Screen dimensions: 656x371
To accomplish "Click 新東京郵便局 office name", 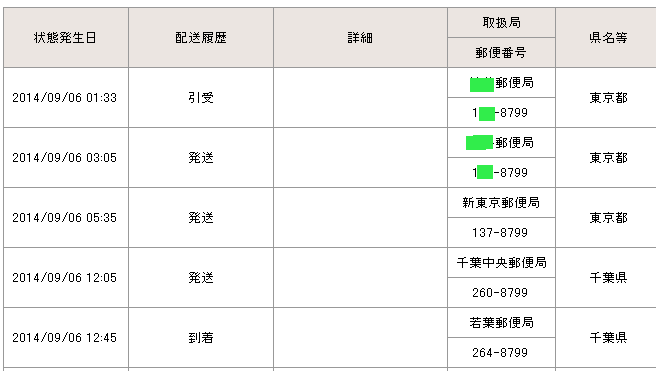I will pos(502,203).
